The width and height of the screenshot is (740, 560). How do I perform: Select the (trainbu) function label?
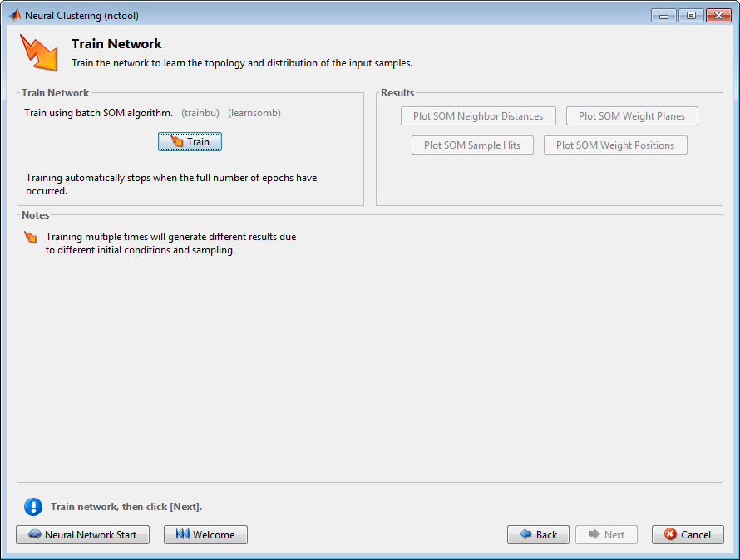point(200,113)
